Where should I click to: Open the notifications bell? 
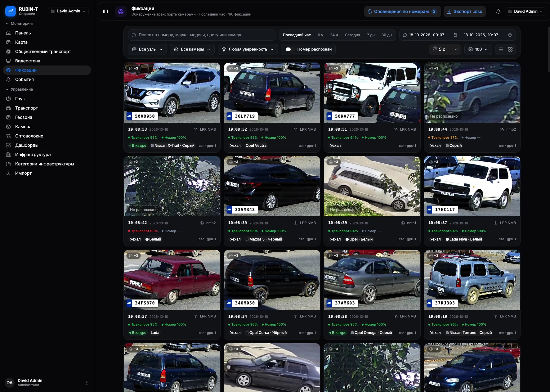tap(498, 11)
